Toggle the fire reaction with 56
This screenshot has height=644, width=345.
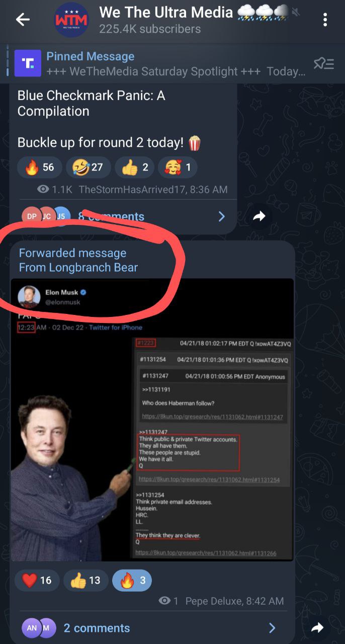(40, 167)
